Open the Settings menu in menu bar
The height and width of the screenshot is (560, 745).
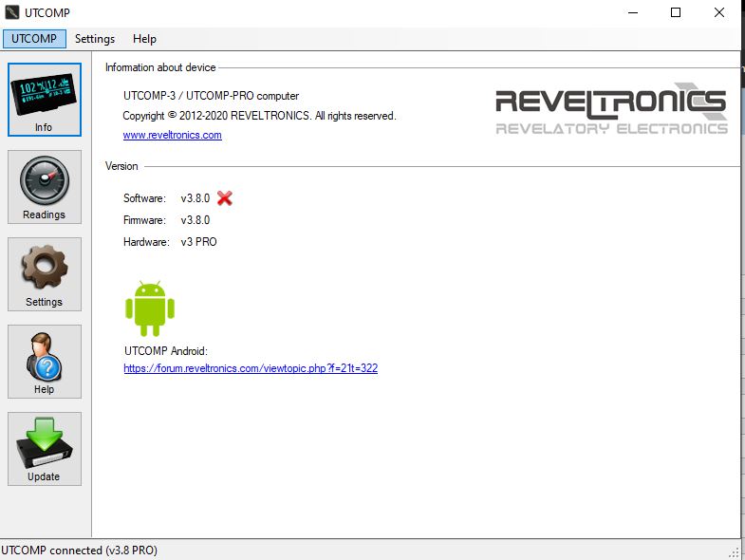95,39
